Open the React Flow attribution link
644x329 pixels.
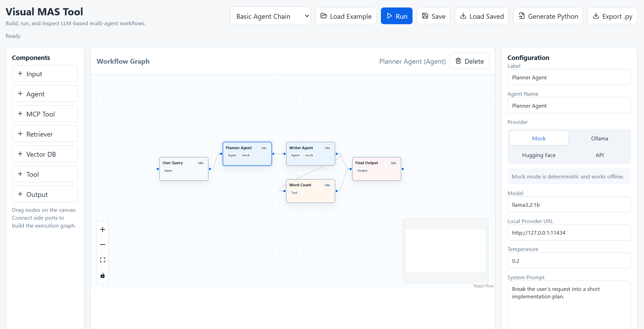click(x=483, y=286)
